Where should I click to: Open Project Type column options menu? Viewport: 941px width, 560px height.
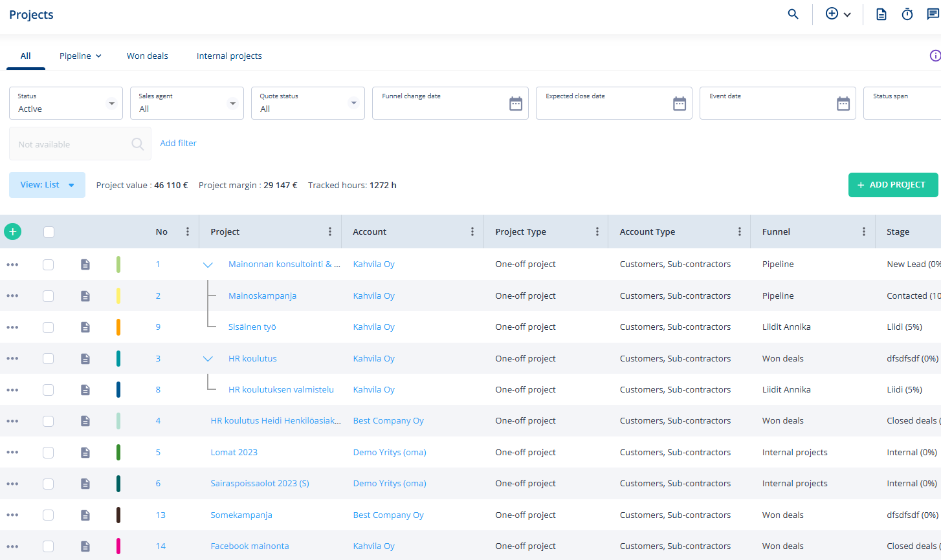pos(597,232)
